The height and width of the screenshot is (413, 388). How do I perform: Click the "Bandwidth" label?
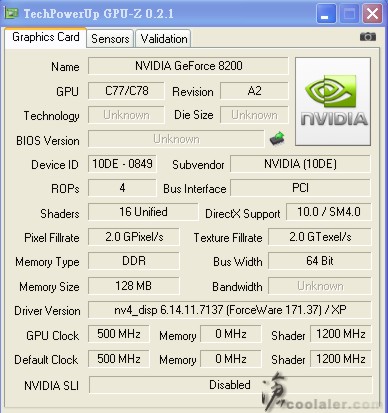[x=237, y=287]
